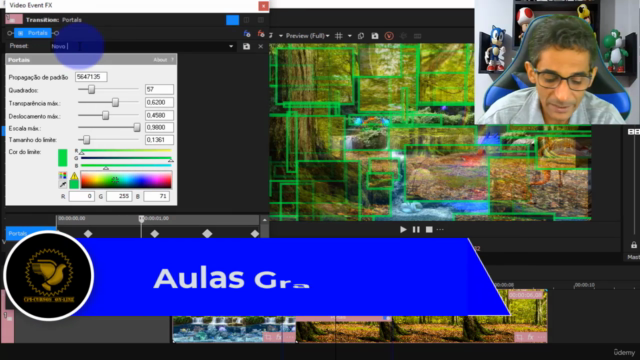This screenshot has height=360, width=640.
Task: Click the Transparência máx. slider handle
Action: click(116, 102)
